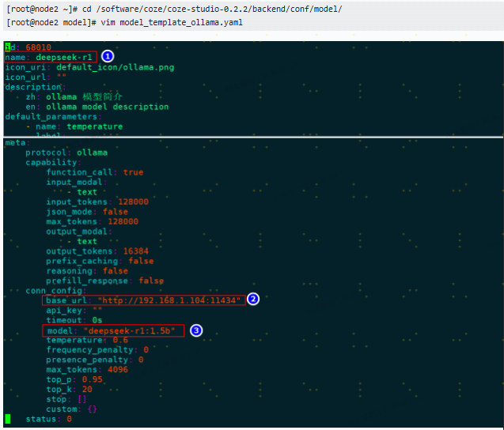
Task: Click reasoning: false line
Action: (87, 271)
